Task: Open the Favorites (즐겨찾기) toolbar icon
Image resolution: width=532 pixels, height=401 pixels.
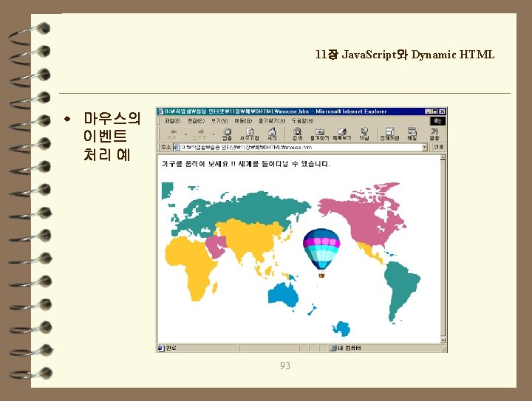Action: click(x=320, y=134)
